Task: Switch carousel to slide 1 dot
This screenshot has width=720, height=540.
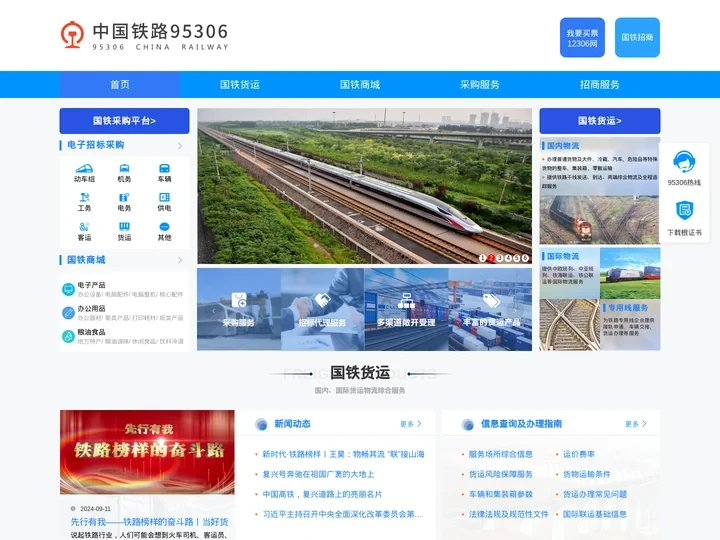Action: (x=483, y=258)
